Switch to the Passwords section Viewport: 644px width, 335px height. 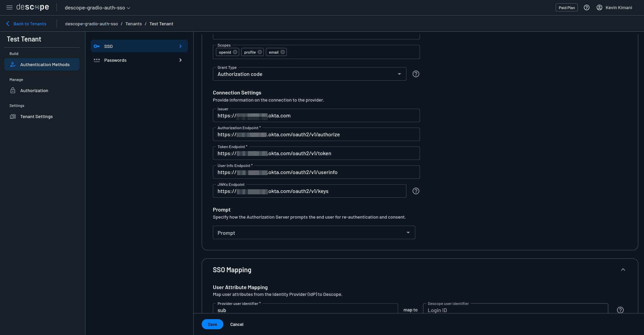139,60
